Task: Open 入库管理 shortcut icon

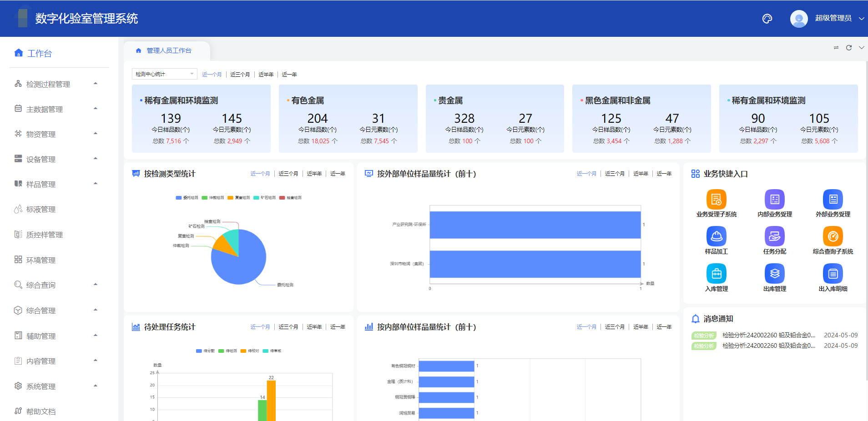Action: tap(716, 274)
